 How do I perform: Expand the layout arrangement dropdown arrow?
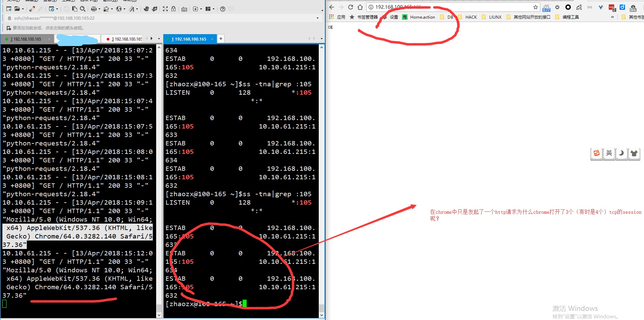pyautogui.click(x=213, y=9)
